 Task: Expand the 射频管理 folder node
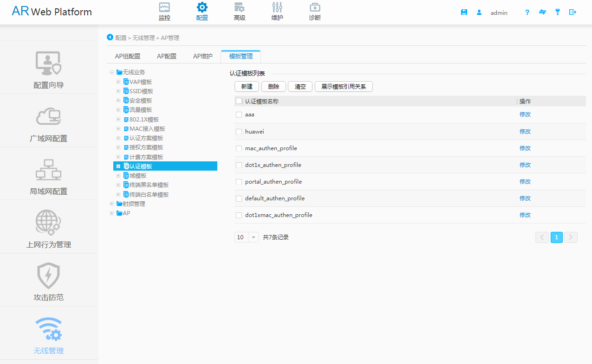pos(112,204)
